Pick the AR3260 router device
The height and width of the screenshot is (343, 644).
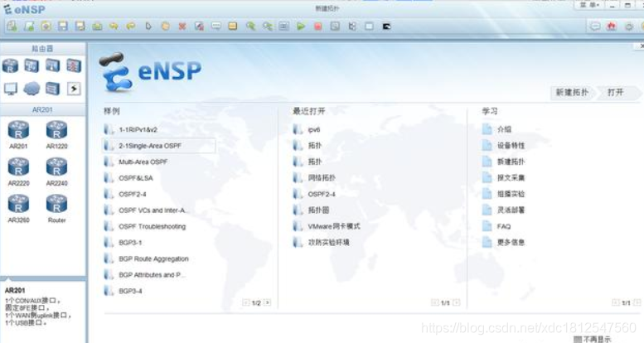18,209
